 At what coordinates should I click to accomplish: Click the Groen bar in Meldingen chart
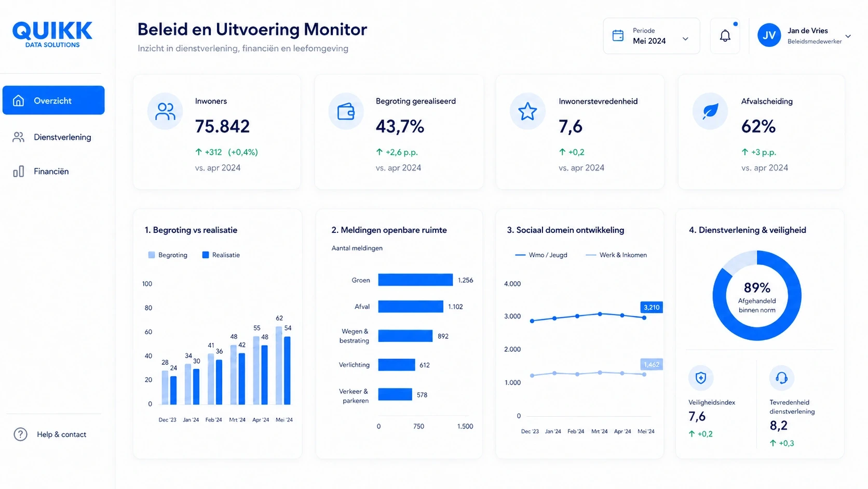[415, 280]
